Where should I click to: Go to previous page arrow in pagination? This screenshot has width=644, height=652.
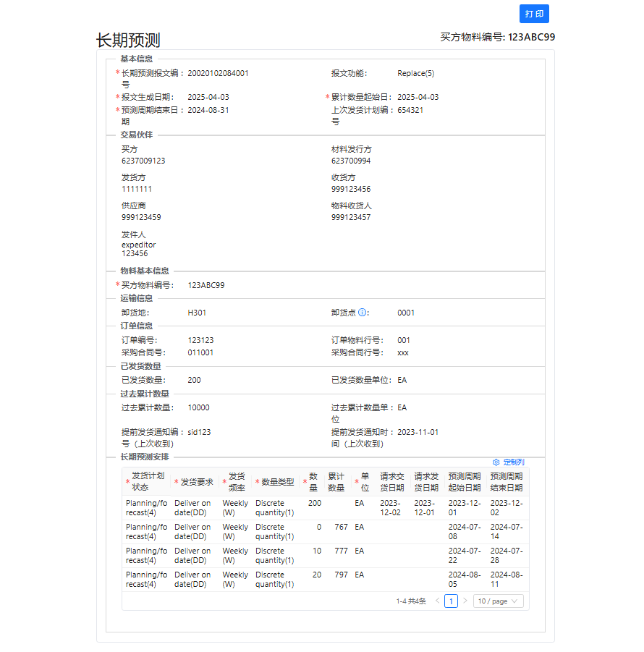437,601
